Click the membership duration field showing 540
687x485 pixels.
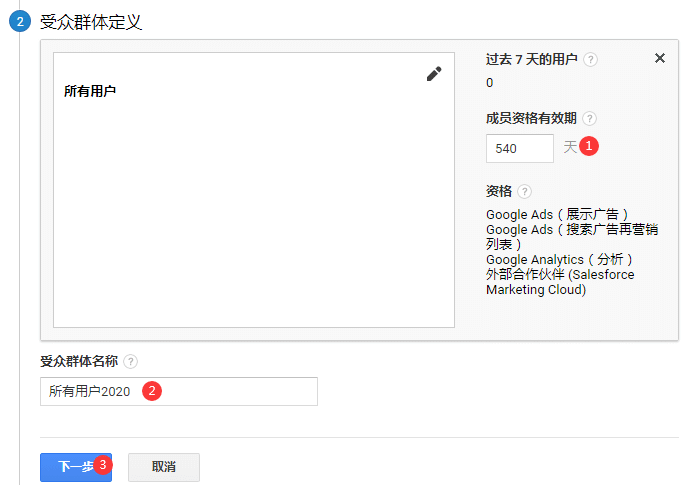(x=520, y=149)
